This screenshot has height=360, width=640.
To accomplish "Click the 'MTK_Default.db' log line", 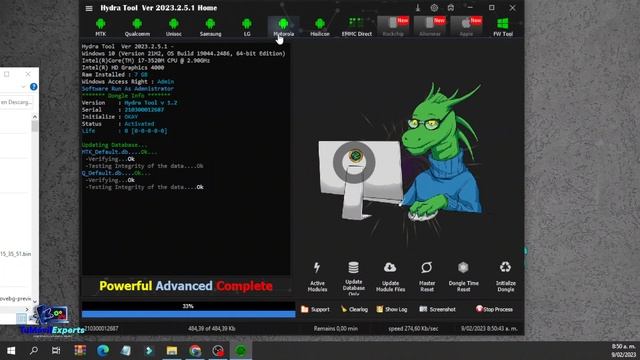I will point(119,152).
